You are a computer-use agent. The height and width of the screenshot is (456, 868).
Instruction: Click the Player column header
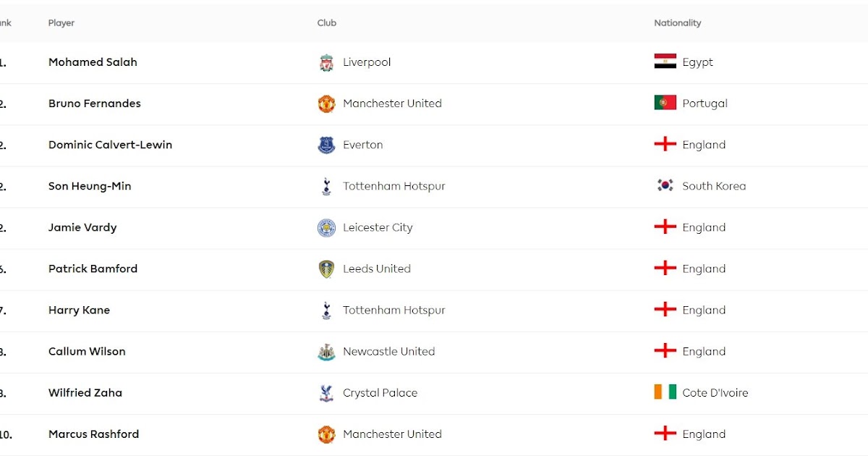[x=61, y=23]
